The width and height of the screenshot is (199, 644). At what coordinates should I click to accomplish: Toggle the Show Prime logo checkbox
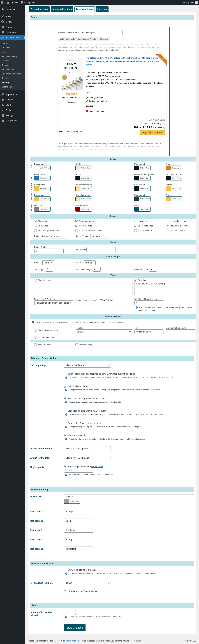(35, 344)
